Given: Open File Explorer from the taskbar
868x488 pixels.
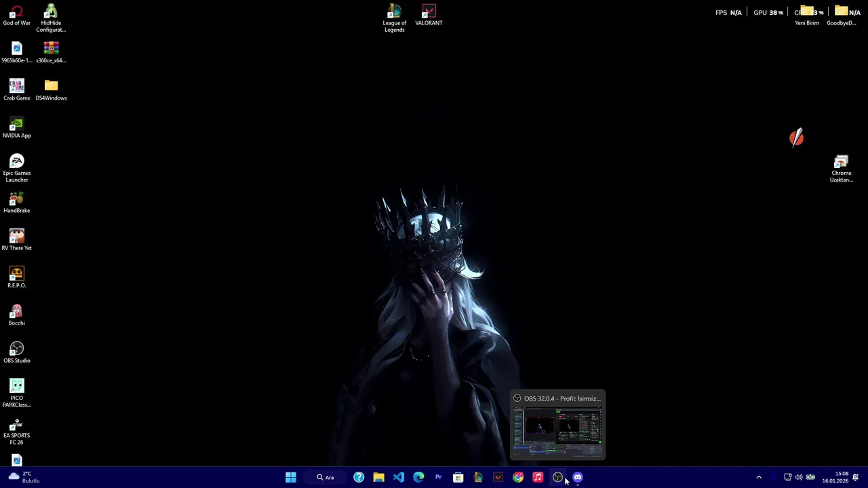Looking at the screenshot, I should (x=378, y=477).
